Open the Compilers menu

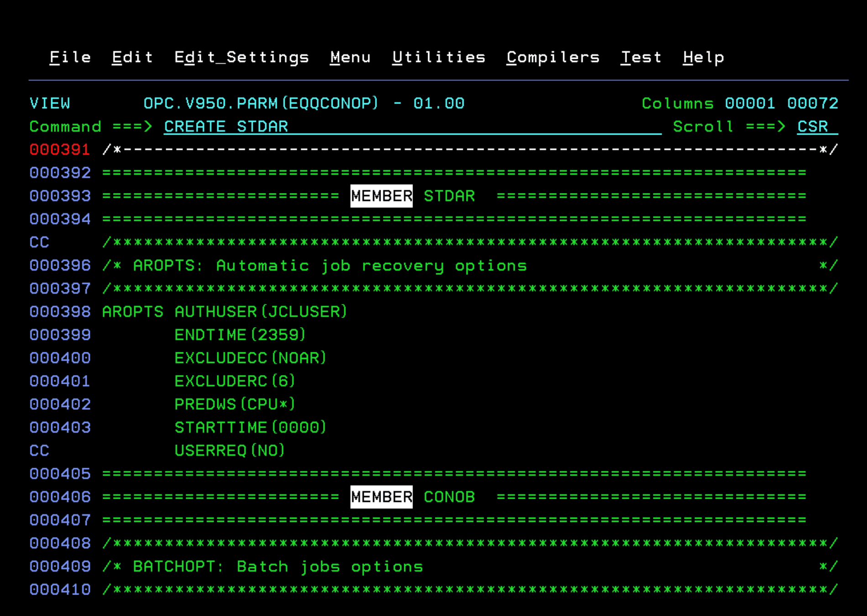pyautogui.click(x=553, y=57)
